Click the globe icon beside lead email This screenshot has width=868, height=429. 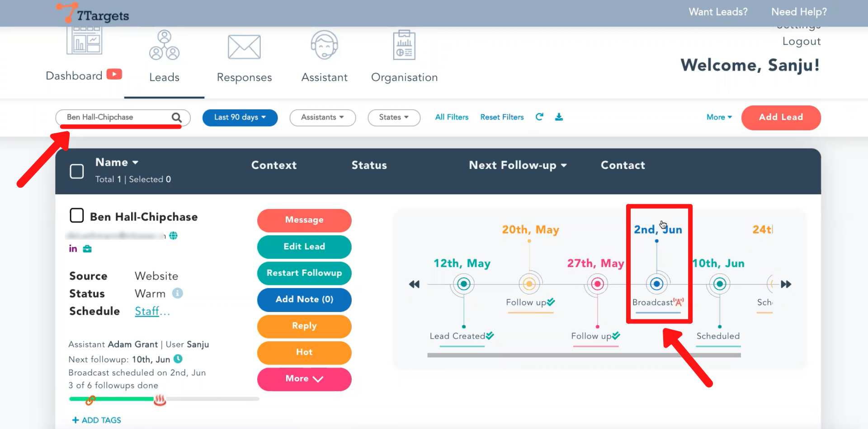tap(173, 236)
